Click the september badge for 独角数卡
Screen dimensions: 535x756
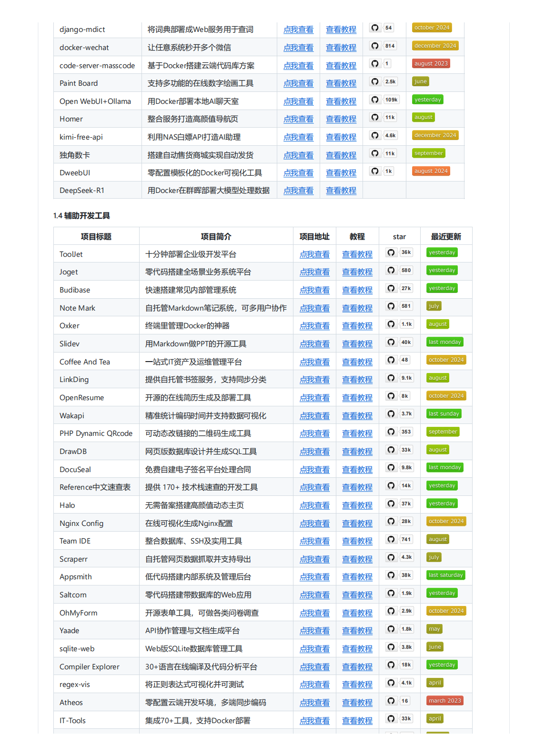(x=429, y=153)
